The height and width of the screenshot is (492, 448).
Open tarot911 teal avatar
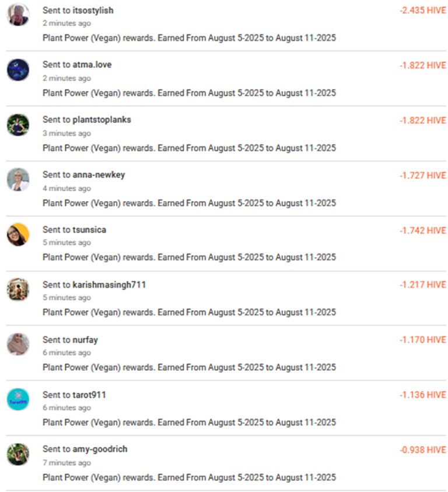[18, 399]
